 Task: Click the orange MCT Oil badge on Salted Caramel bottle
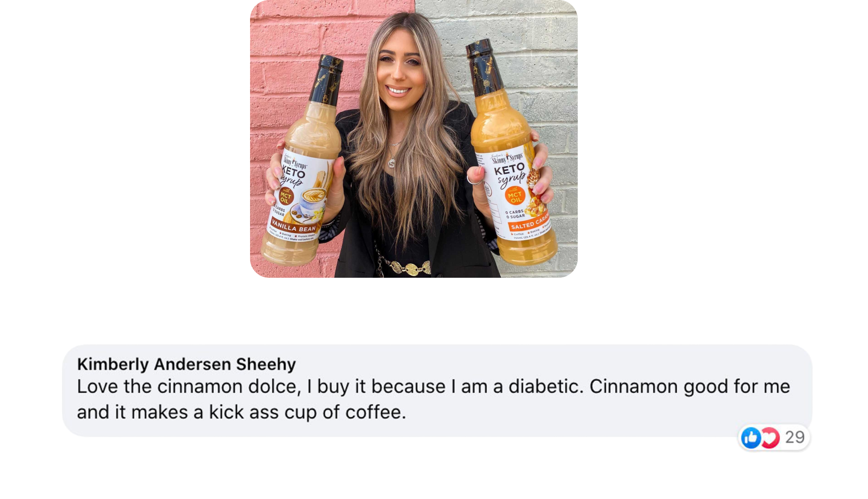coord(515,195)
